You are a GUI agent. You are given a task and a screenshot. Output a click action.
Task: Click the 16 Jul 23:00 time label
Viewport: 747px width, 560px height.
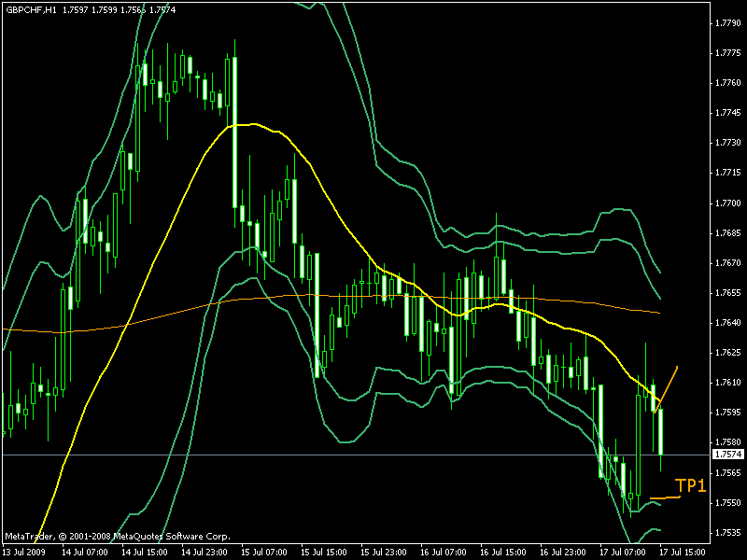[x=563, y=553]
